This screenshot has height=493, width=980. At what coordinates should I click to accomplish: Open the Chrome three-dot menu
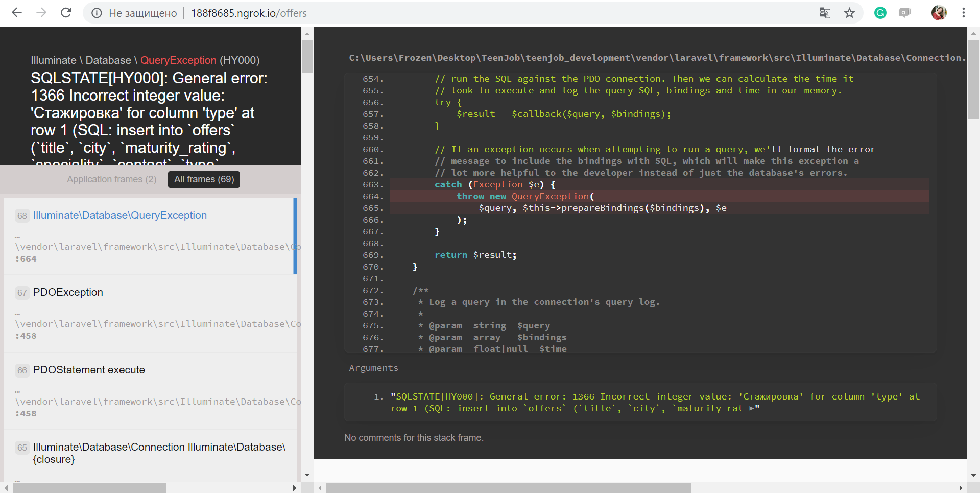point(964,13)
